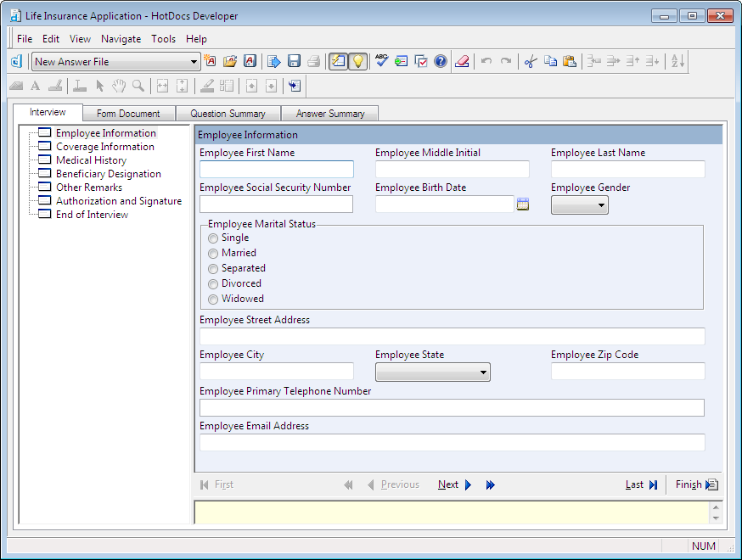Screen dimensions: 742x560
Task: Open the Edit menu
Action: 51,39
